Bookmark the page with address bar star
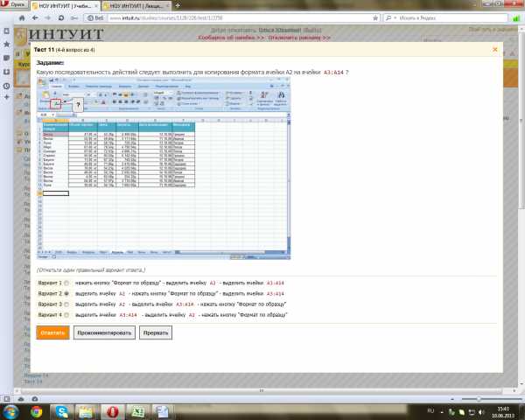 375,18
